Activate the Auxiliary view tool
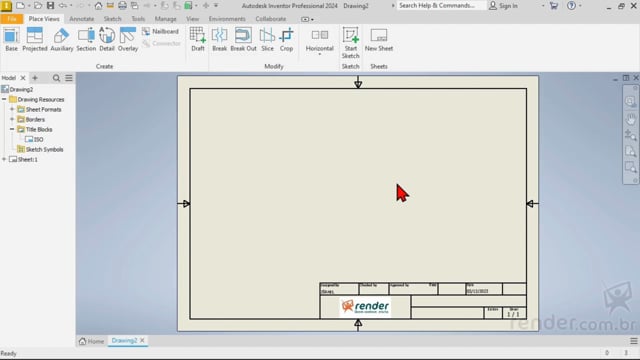 tap(62, 39)
